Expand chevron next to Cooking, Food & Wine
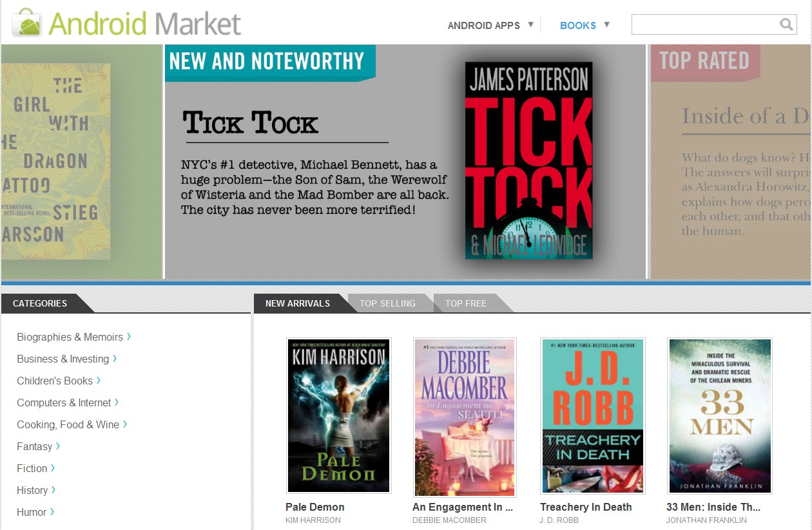This screenshot has width=812, height=530. pos(125,424)
